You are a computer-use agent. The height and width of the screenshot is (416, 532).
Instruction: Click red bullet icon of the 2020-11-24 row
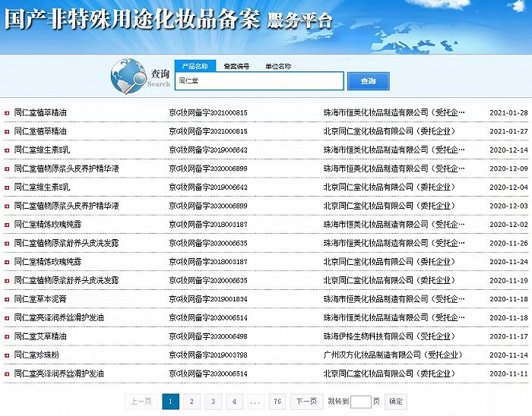tap(7, 262)
